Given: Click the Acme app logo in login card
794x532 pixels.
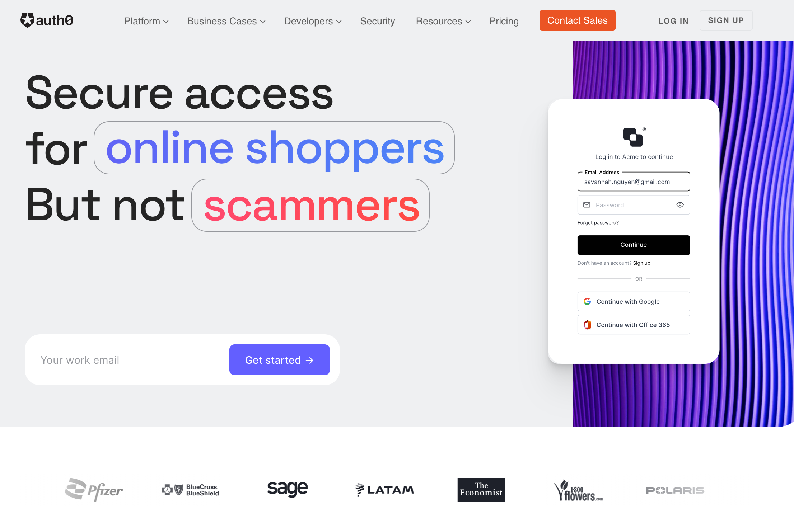Looking at the screenshot, I should coord(632,135).
